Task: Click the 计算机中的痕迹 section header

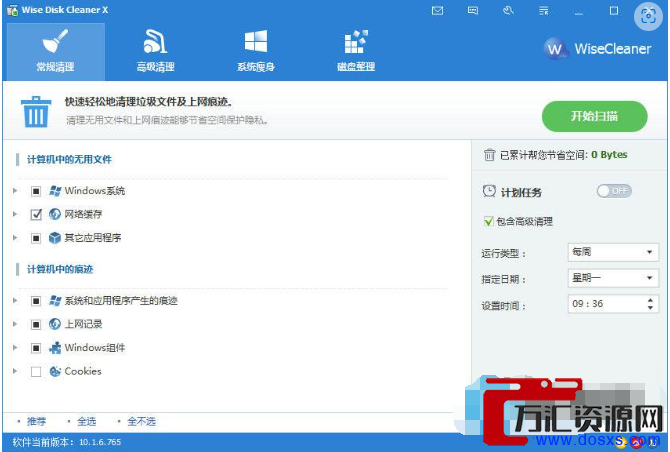Action: click(60, 269)
